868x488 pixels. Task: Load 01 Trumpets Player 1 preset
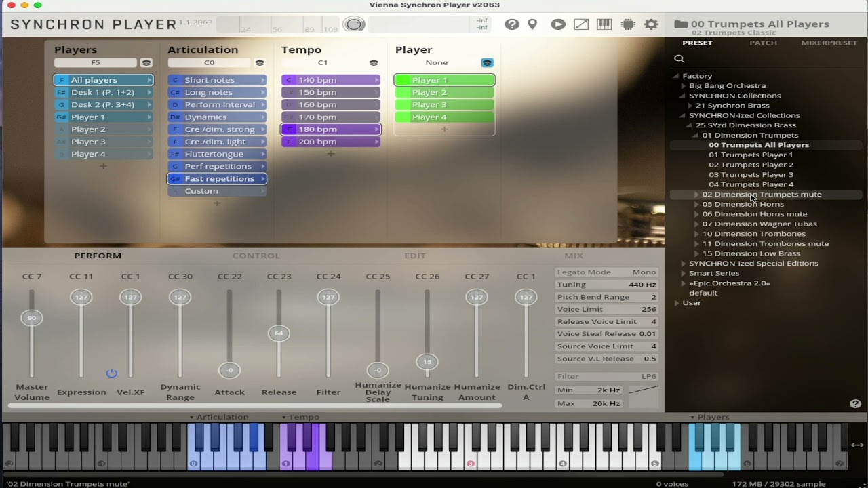click(751, 155)
